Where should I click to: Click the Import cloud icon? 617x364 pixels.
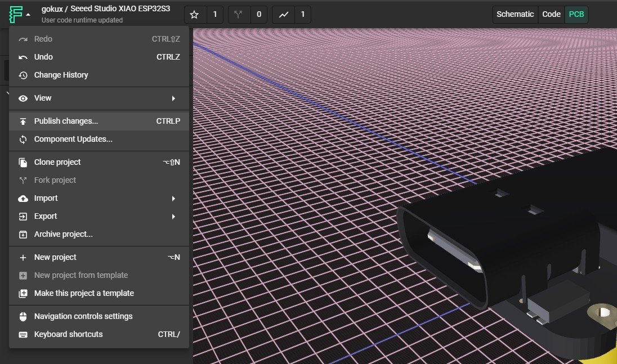pos(23,198)
